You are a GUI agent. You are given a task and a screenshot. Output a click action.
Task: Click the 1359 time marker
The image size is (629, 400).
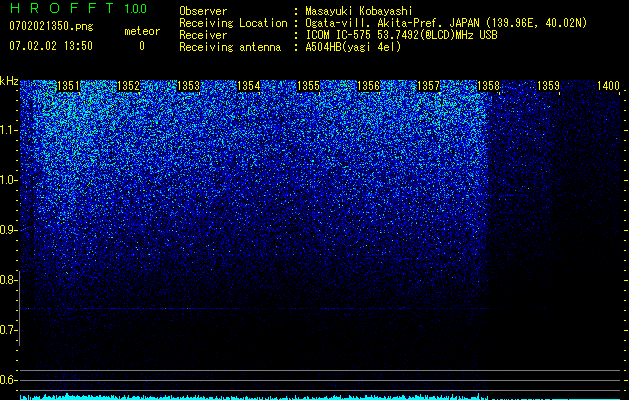pos(548,86)
